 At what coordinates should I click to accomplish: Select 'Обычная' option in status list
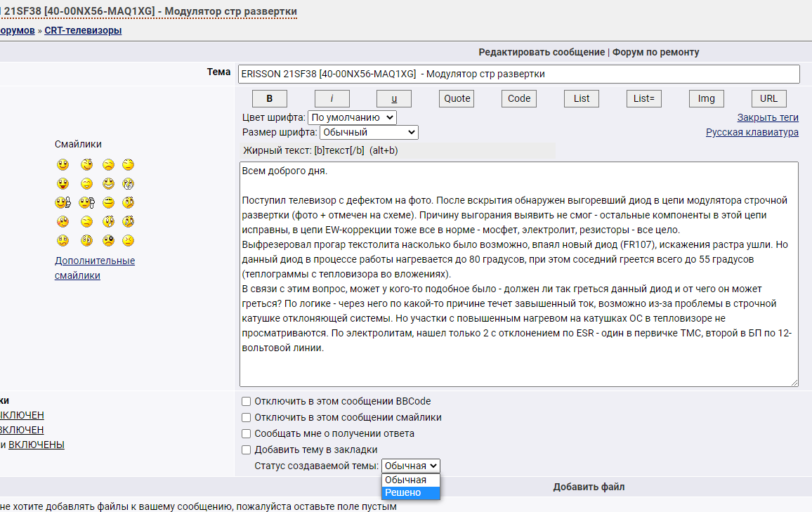tap(410, 480)
